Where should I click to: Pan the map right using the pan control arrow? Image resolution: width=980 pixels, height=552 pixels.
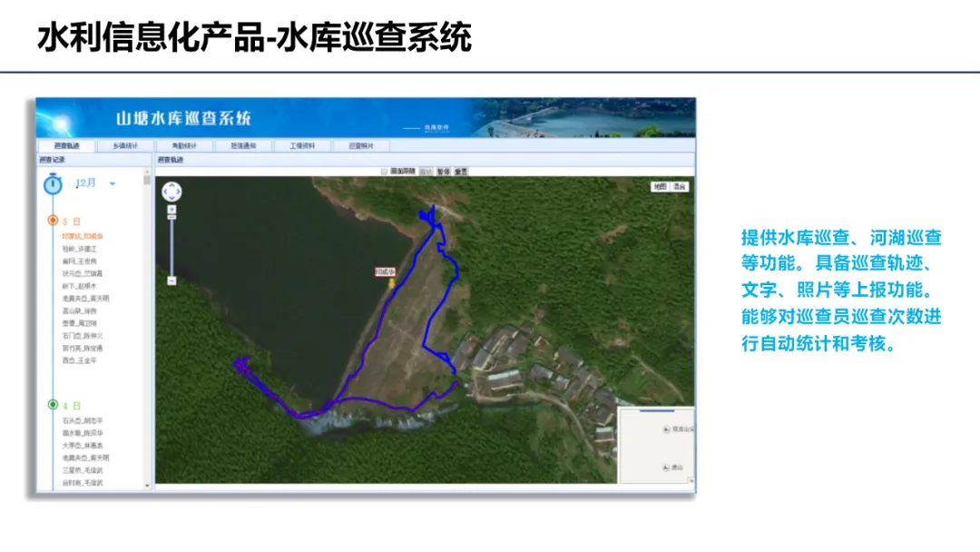click(x=178, y=192)
